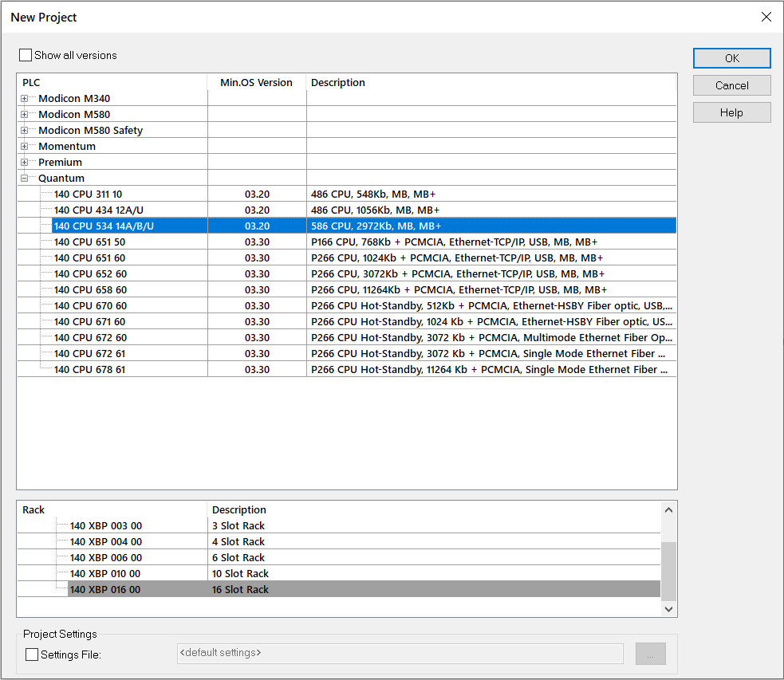Choose the 140 XBP 010 00 rack
784x680 pixels.
click(x=338, y=574)
